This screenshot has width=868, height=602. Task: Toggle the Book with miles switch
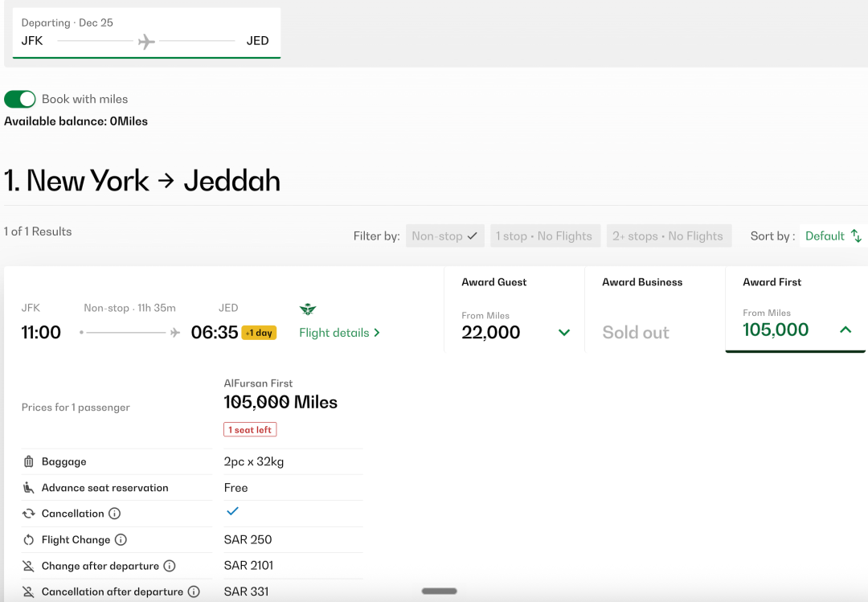pos(20,99)
